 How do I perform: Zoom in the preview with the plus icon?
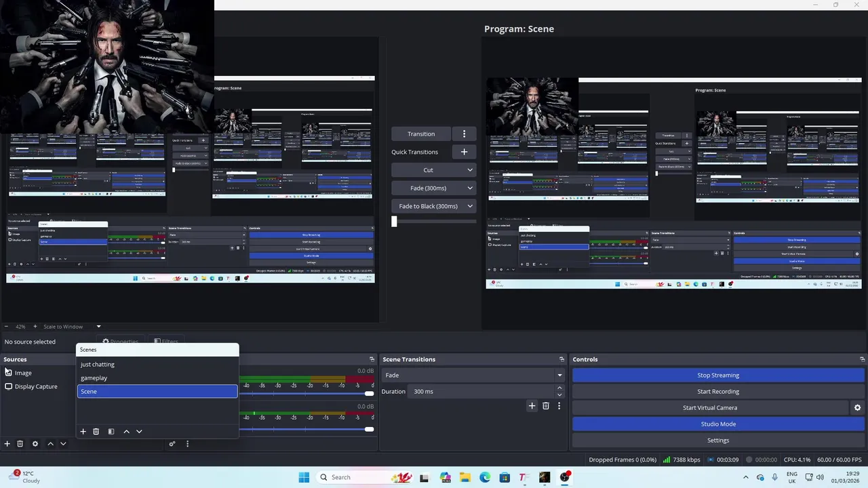pyautogui.click(x=36, y=327)
